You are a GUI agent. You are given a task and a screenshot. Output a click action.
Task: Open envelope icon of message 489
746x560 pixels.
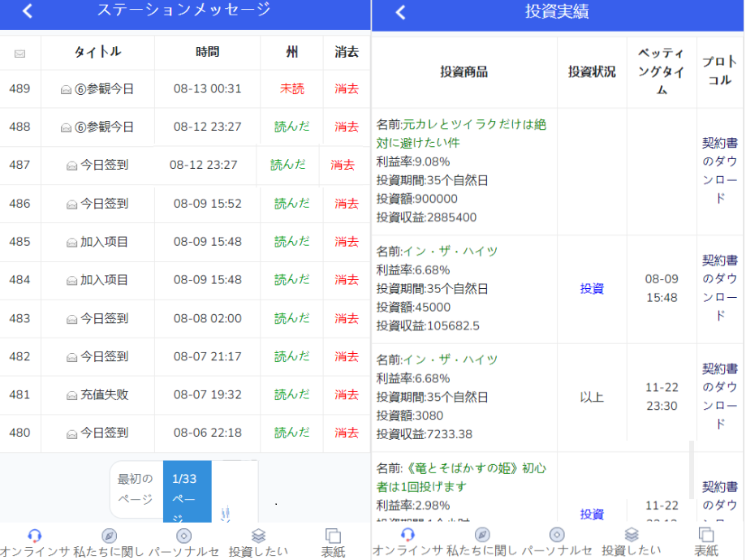pos(66,89)
